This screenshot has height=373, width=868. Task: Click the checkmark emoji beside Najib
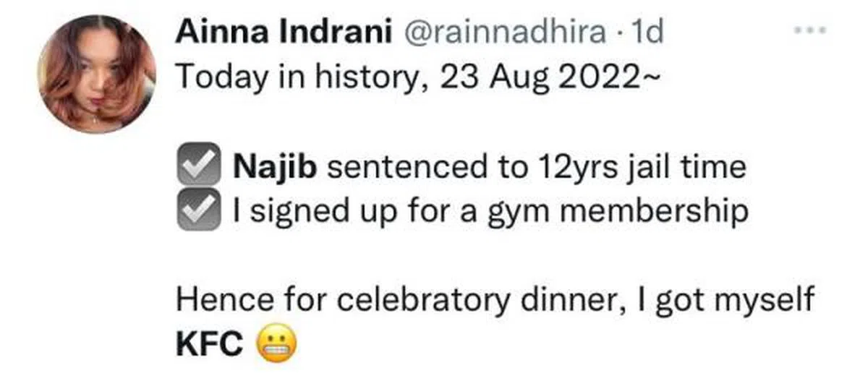[198, 168]
